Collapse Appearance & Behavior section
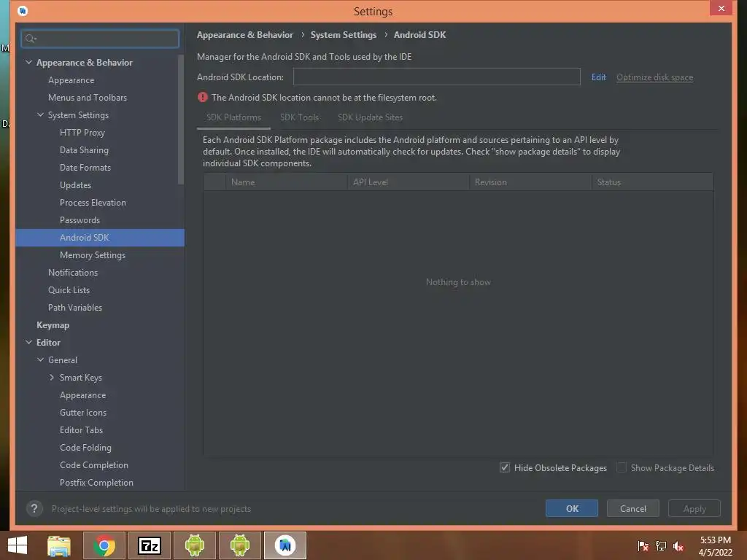The height and width of the screenshot is (560, 747). tap(28, 63)
